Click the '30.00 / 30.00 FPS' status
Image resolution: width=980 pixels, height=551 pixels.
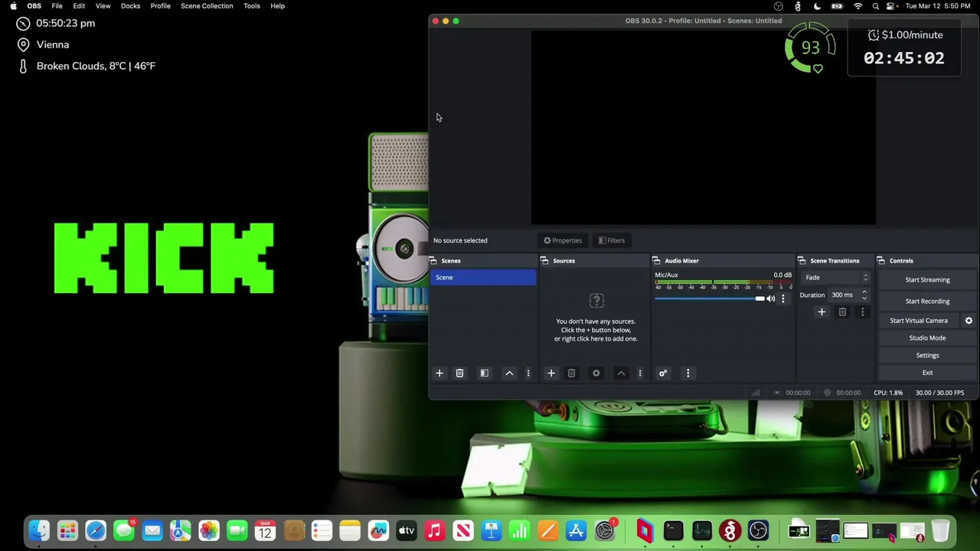[x=939, y=393]
